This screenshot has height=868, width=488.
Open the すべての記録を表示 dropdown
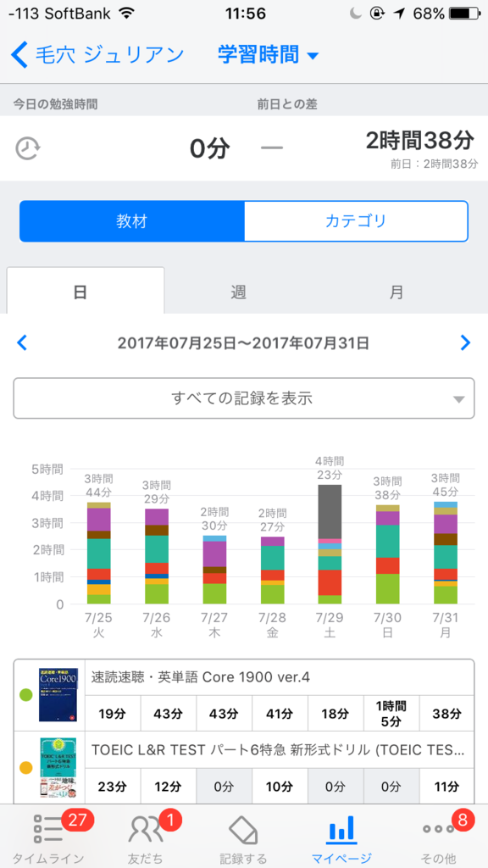pyautogui.click(x=244, y=398)
